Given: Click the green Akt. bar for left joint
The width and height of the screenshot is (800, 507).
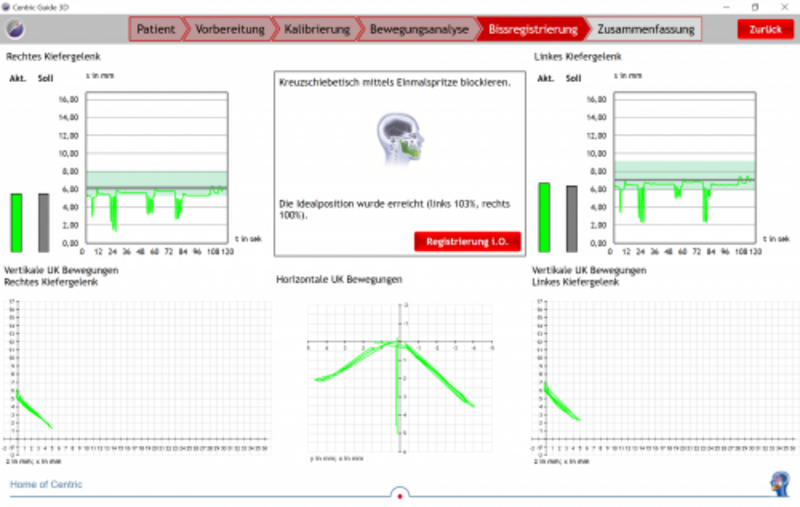Looking at the screenshot, I should pos(544,217).
